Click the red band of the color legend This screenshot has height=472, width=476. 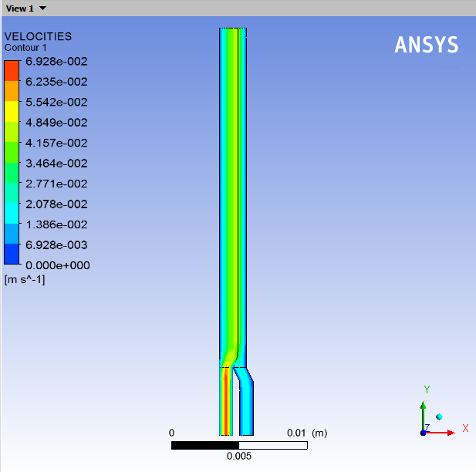click(x=12, y=71)
